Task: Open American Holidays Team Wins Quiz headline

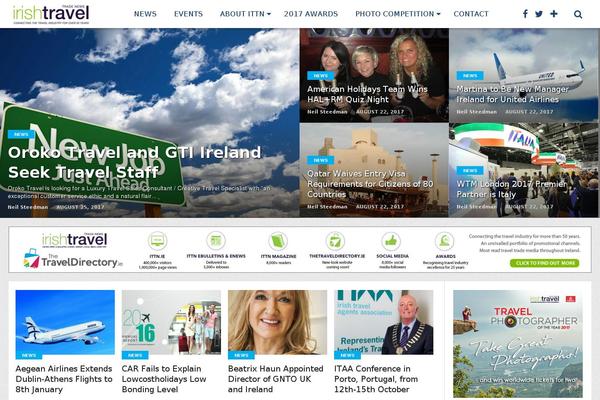Action: pyautogui.click(x=367, y=94)
